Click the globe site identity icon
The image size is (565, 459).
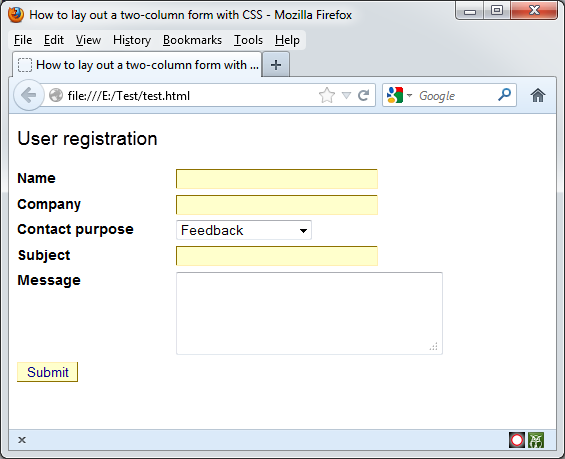[56, 95]
